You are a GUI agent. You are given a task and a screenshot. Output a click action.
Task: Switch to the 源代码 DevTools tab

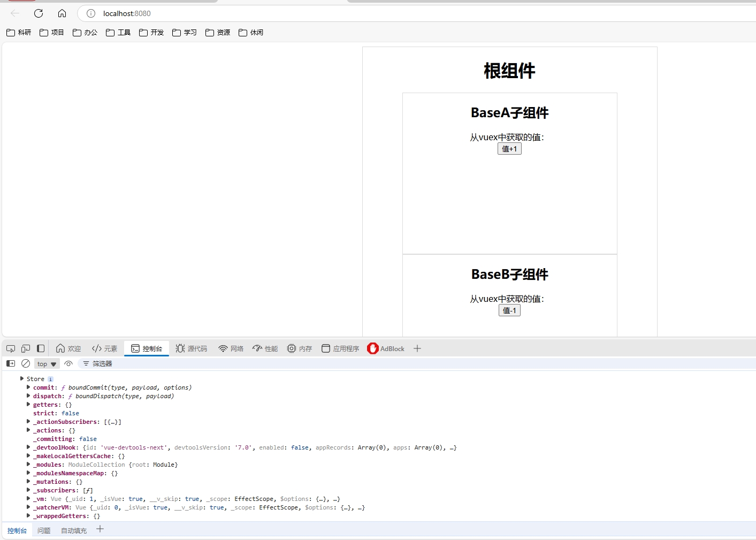[192, 348]
